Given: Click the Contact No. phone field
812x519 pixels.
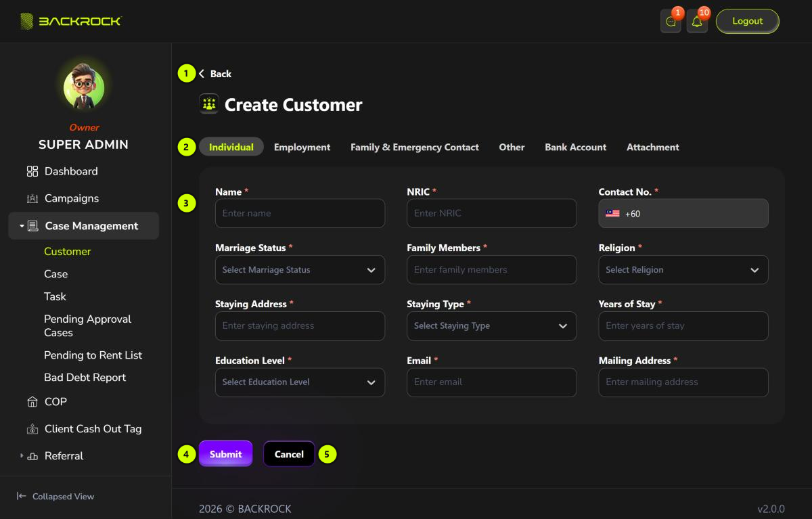Looking at the screenshot, I should click(683, 213).
